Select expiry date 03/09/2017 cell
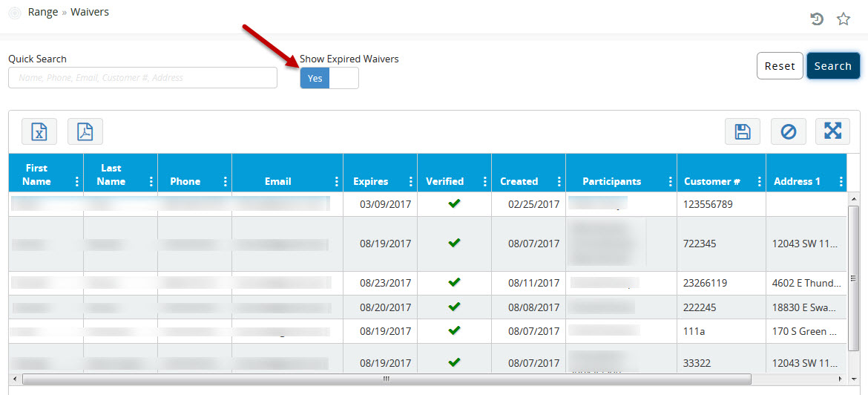 381,204
